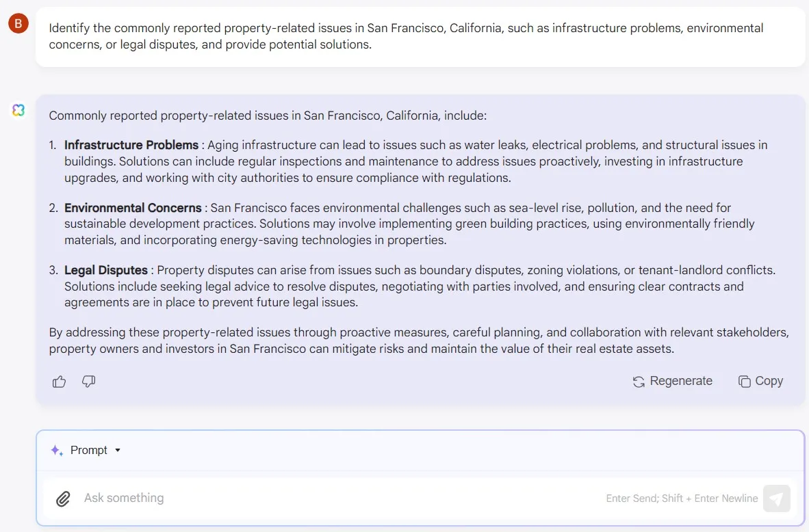Click the Copy text label
Viewport: 809px width, 532px height.
pos(769,381)
